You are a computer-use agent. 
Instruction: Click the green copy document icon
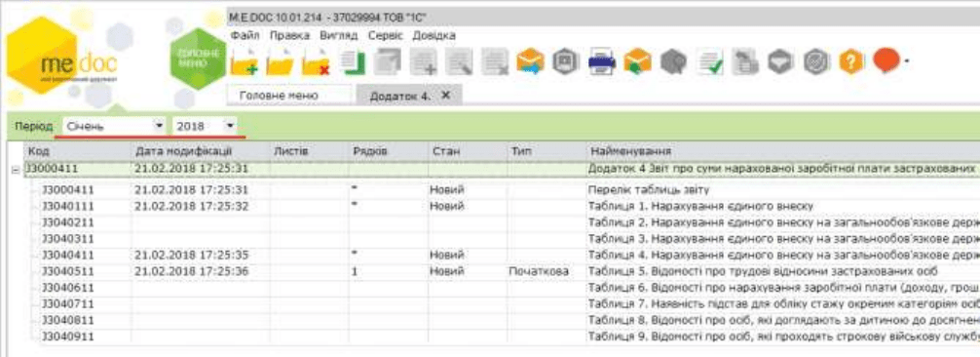click(353, 62)
